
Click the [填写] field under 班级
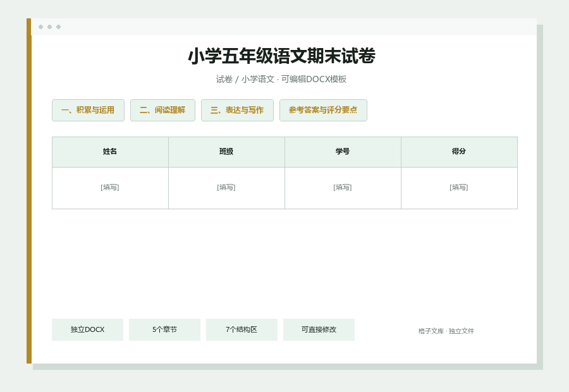point(226,188)
